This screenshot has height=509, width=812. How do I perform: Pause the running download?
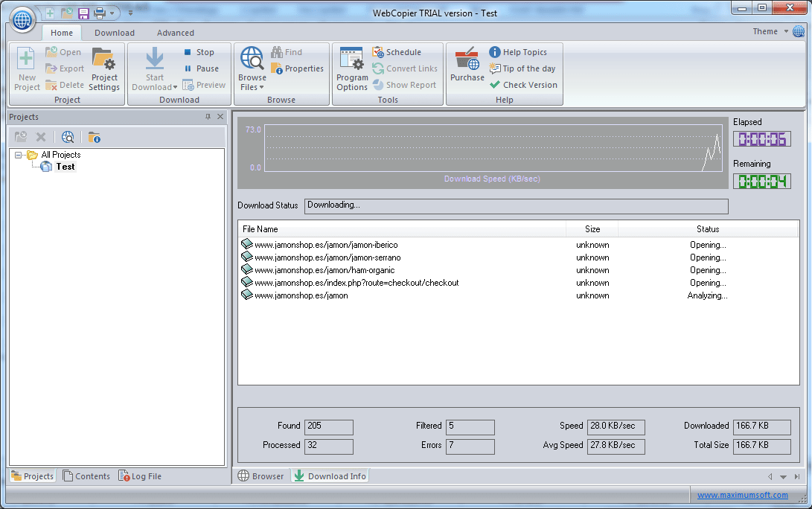[202, 68]
